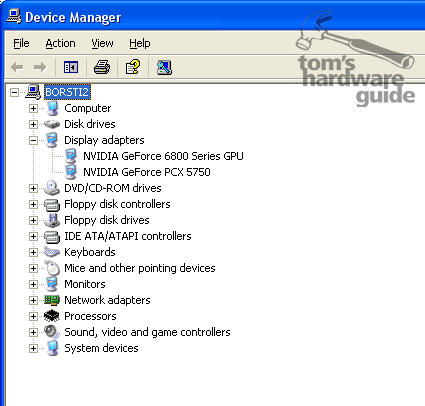Open the View menu
Screen dimensions: 425x406
(x=102, y=43)
